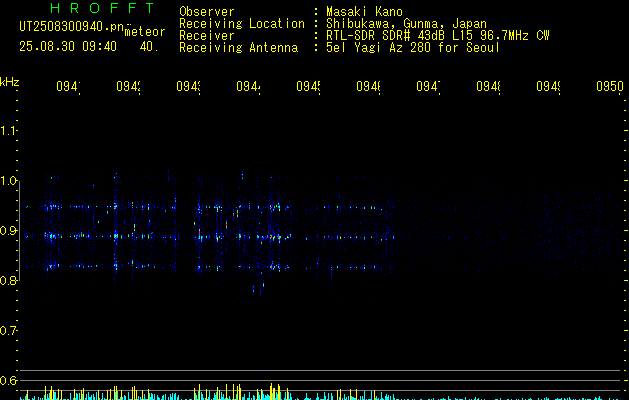Click 5el Yagi Az 280 for Seoul text
Image resolution: width=629 pixels, height=400 pixels.
coord(413,47)
